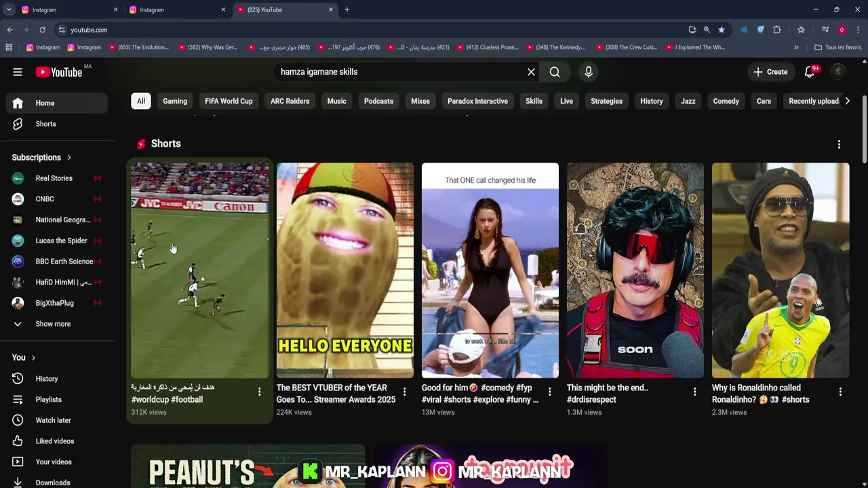
Task: Reload the page
Action: coord(42,30)
